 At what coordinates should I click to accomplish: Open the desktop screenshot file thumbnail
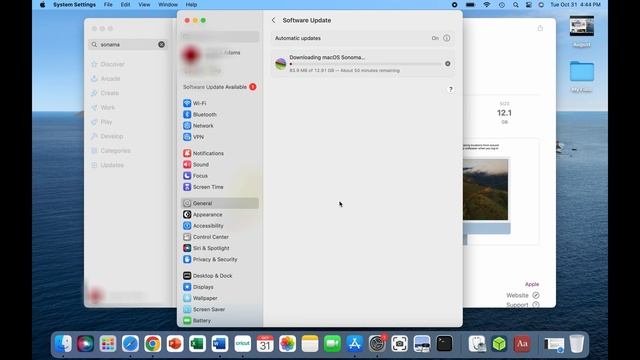pos(582,27)
